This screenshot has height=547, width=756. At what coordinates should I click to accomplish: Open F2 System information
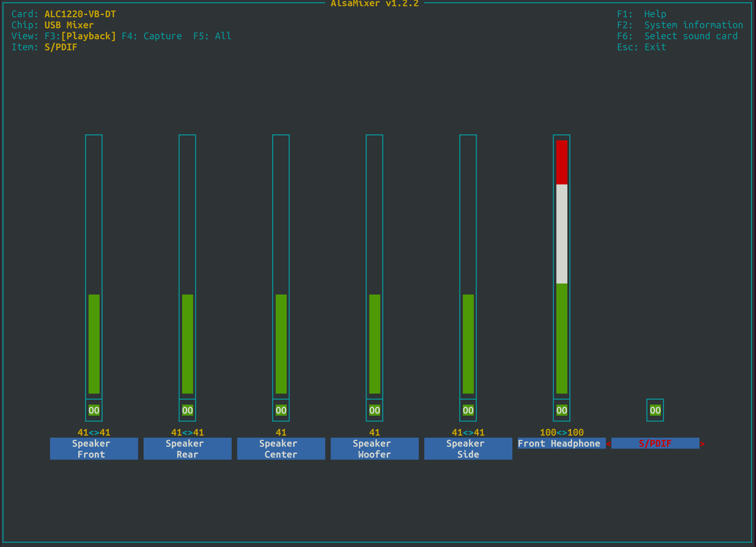[x=680, y=25]
